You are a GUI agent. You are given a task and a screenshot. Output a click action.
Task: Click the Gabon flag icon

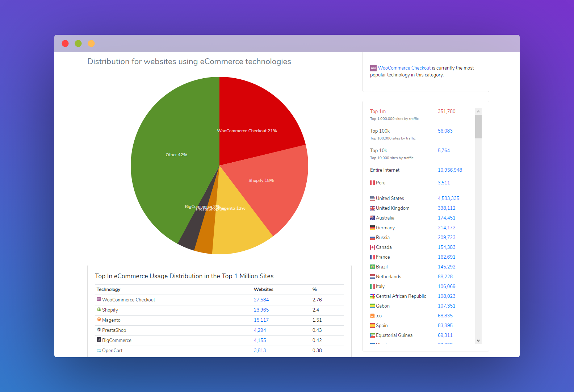pos(372,306)
